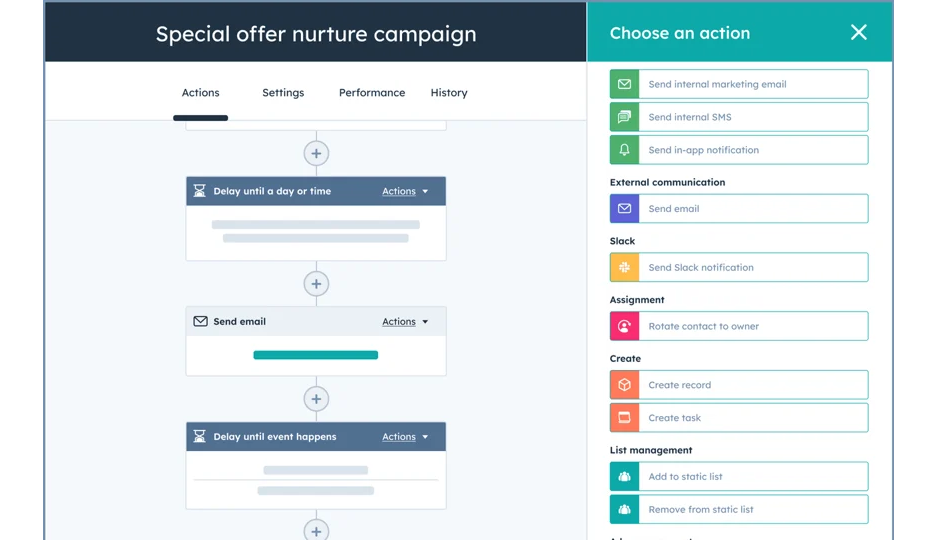Click the Create section heading
This screenshot has height=540, width=937.
pos(625,358)
